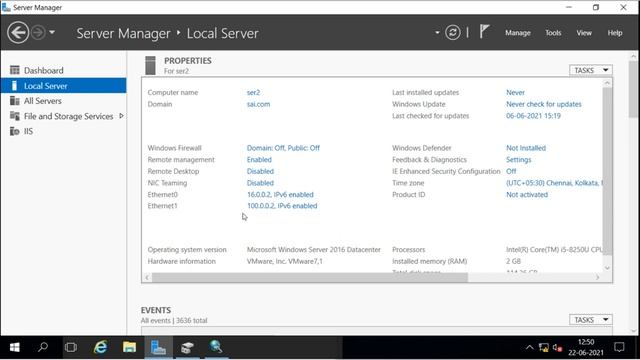Screen dimensions: 640x360
Task: Click Server Manager taskbar icon
Action: [158, 347]
